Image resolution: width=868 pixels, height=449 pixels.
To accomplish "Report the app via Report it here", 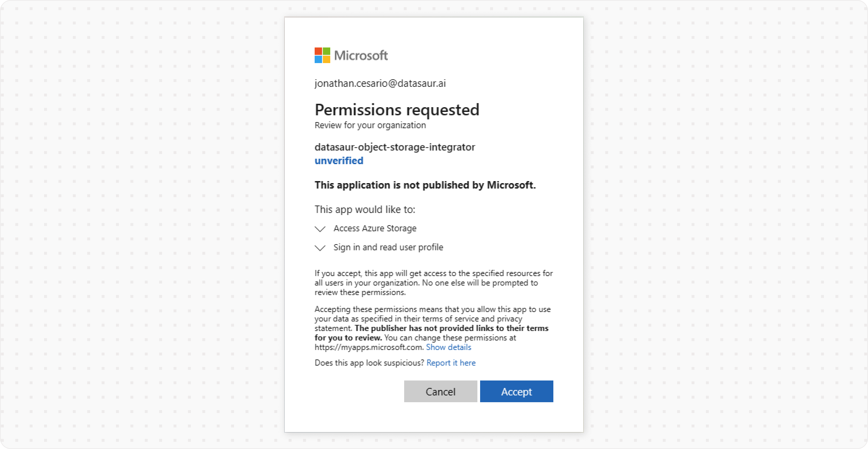I will 451,363.
